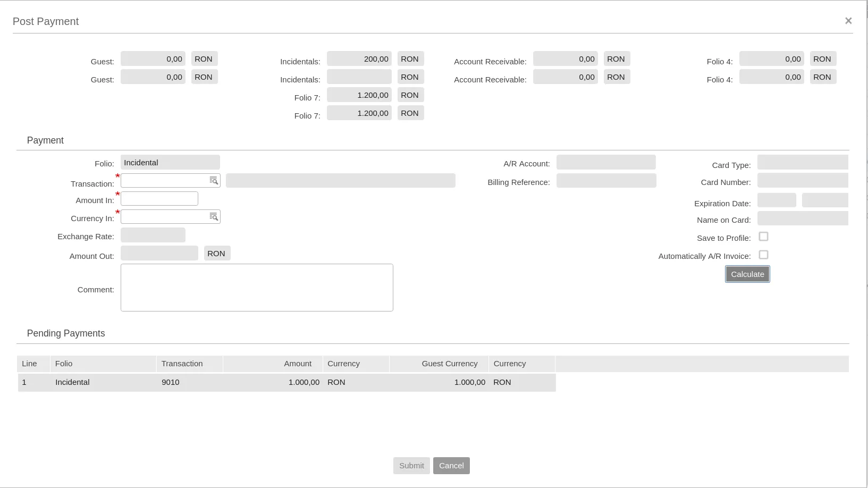Click the Guest Currency column header

pos(439,364)
